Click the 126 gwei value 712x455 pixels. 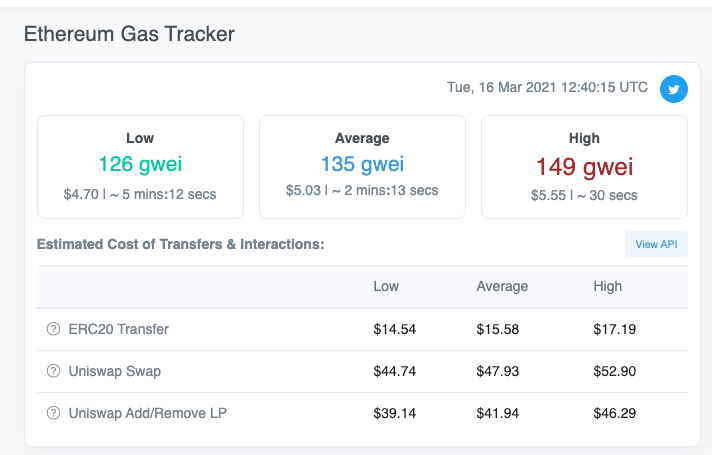(140, 164)
